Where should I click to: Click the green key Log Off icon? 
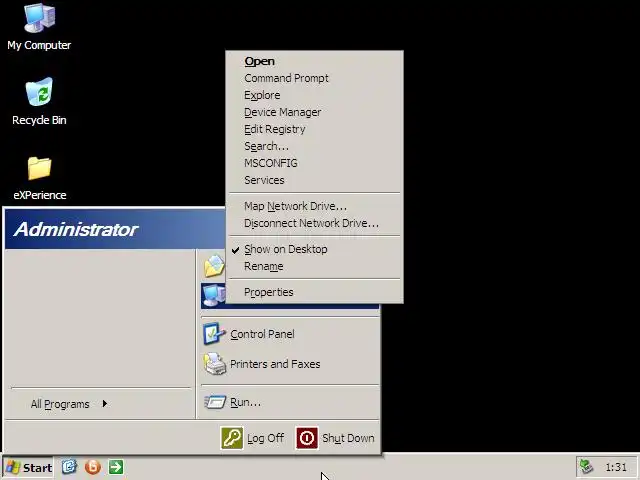(x=232, y=438)
